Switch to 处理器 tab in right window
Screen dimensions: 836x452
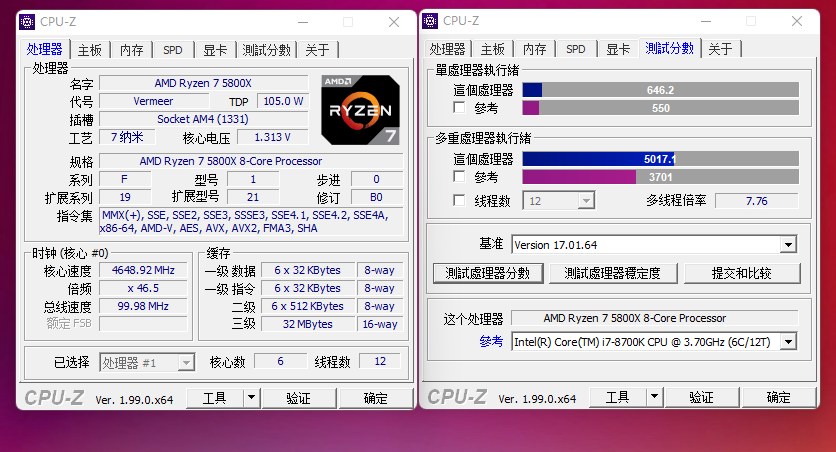click(x=447, y=49)
